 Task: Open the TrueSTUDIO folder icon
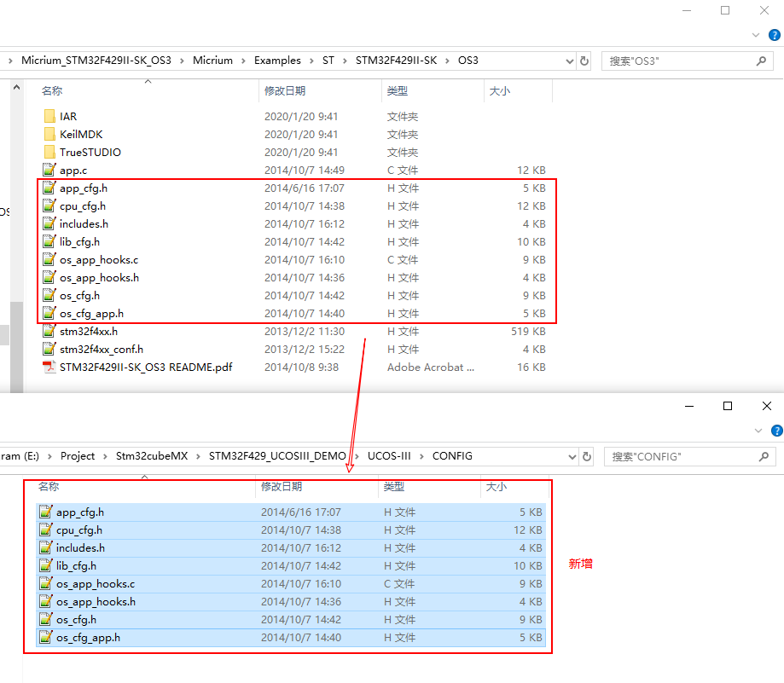[49, 153]
